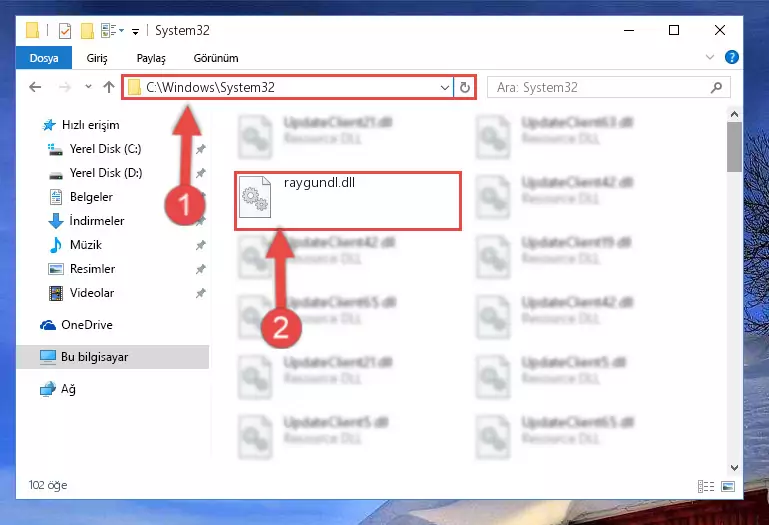Go forward with the right arrow
This screenshot has height=525, width=769.
64,87
